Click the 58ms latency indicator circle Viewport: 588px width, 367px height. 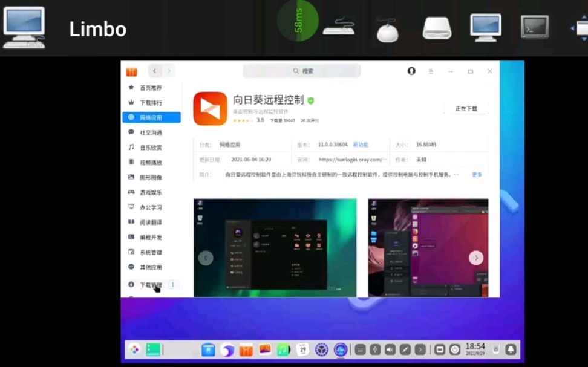(x=297, y=21)
